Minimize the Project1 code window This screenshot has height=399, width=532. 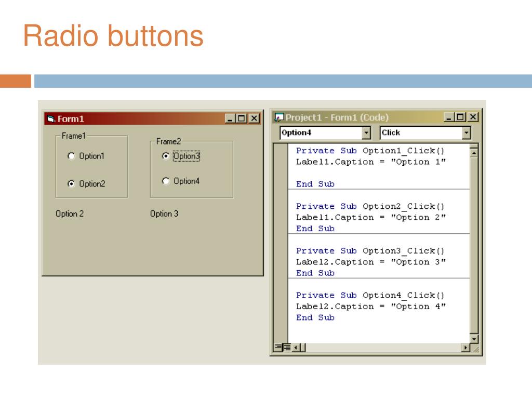click(x=448, y=117)
